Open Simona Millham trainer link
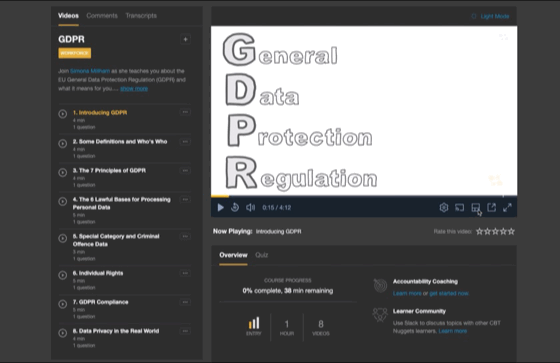This screenshot has height=363, width=560. click(x=90, y=71)
